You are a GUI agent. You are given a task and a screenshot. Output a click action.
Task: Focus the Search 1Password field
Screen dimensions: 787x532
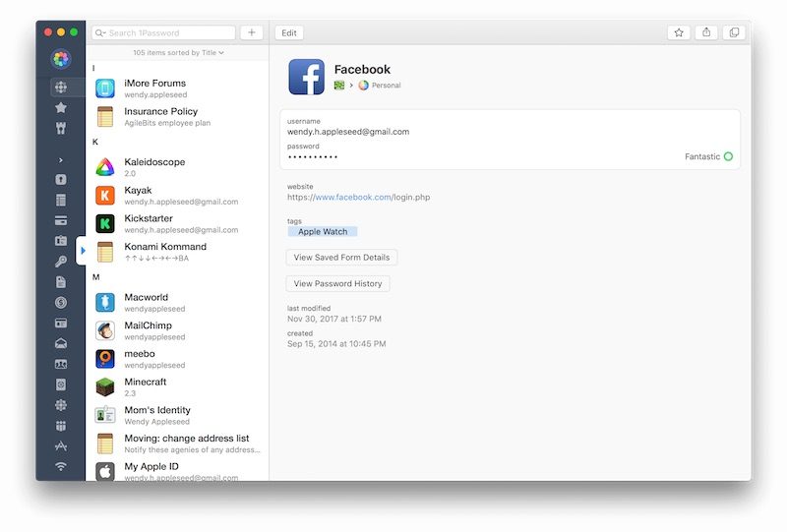(x=163, y=33)
